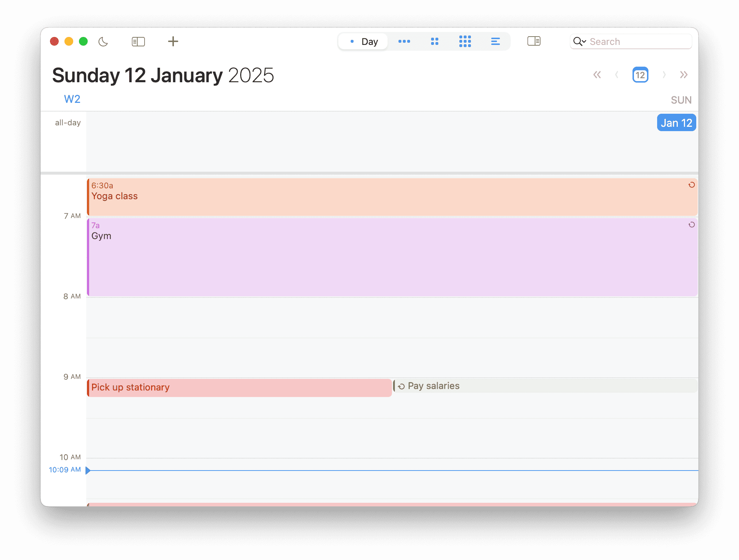Open search options magnifier dropdown

click(x=580, y=42)
